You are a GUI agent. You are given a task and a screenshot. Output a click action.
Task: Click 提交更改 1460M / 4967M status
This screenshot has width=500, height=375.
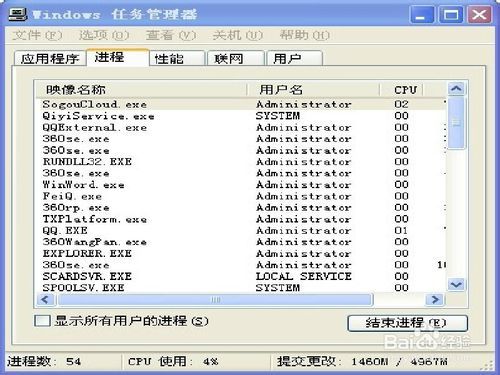pos(362,361)
